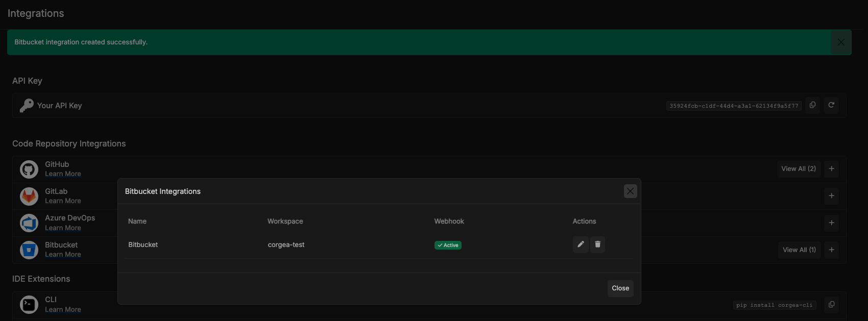Click the Azure DevOps logo icon

pyautogui.click(x=29, y=223)
